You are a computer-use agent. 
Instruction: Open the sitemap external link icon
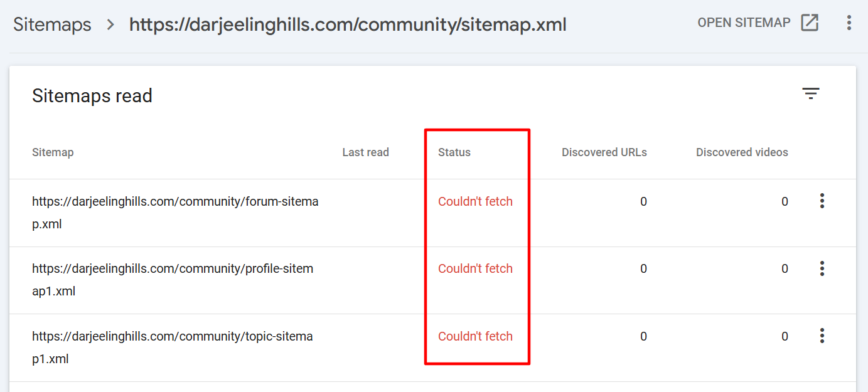point(810,23)
